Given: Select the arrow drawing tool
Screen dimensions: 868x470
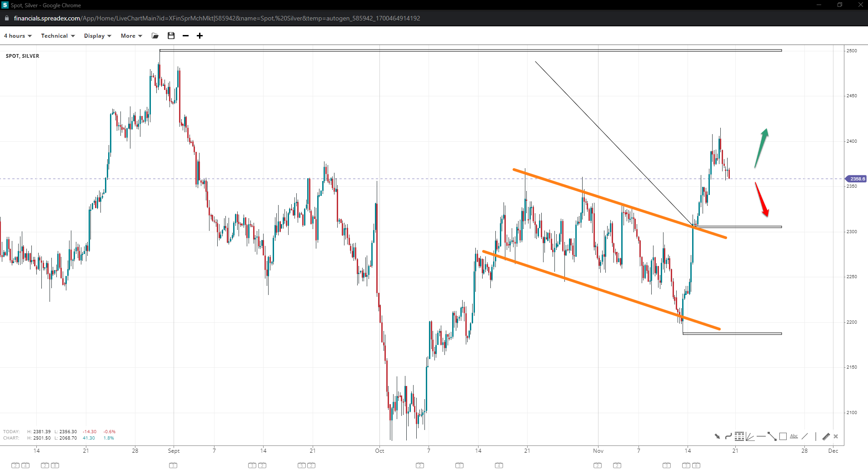Looking at the screenshot, I should [x=717, y=436].
